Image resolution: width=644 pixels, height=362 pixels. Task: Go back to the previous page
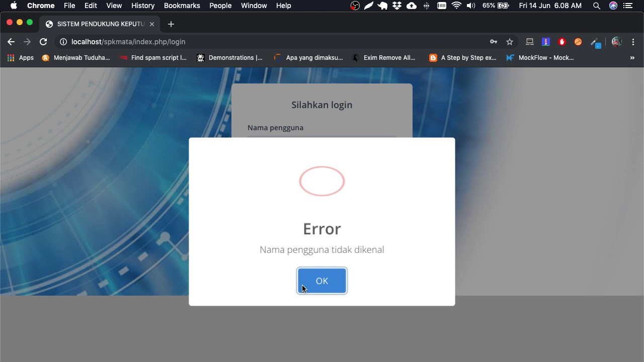click(11, 42)
